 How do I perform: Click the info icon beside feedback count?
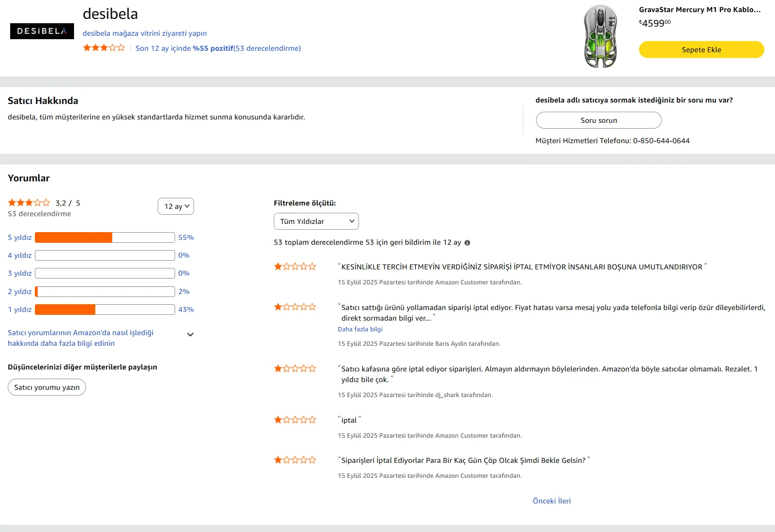click(467, 243)
